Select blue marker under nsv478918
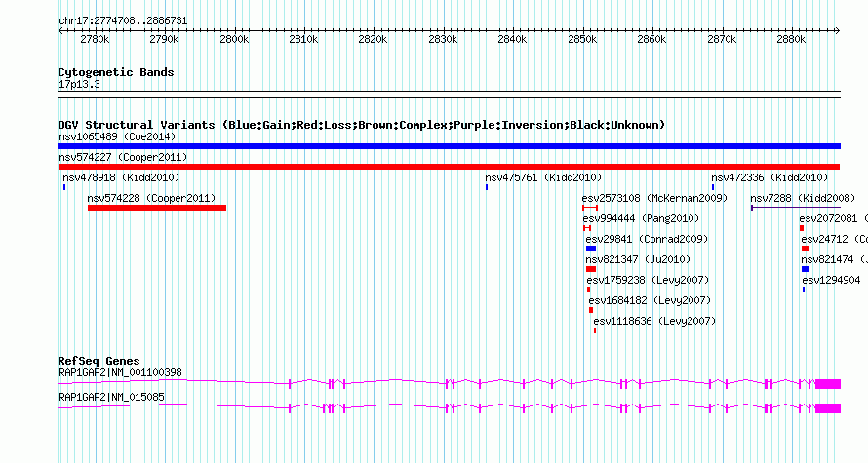 pyautogui.click(x=64, y=187)
